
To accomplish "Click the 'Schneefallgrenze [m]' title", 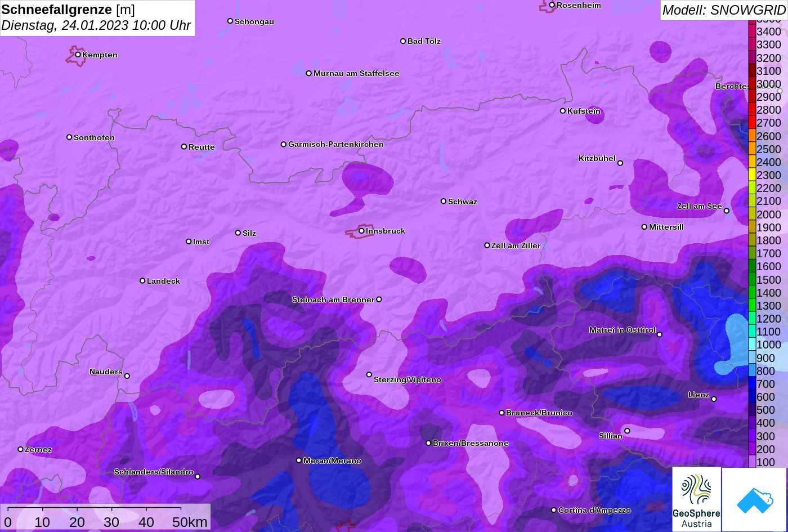I will coord(68,10).
